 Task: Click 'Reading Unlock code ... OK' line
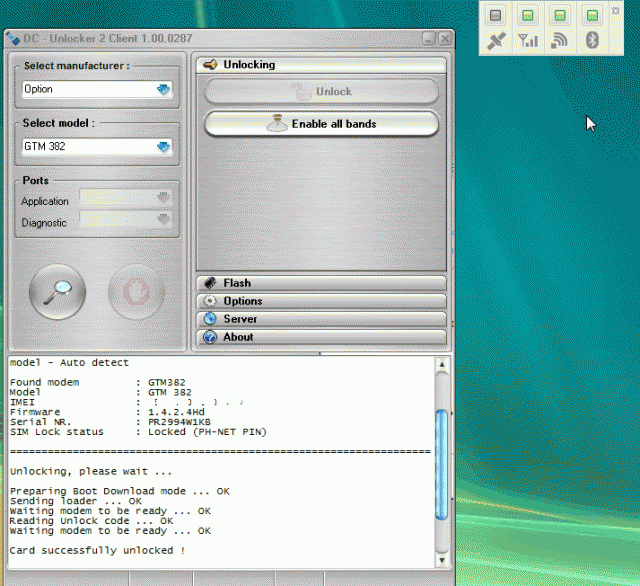tap(91, 521)
